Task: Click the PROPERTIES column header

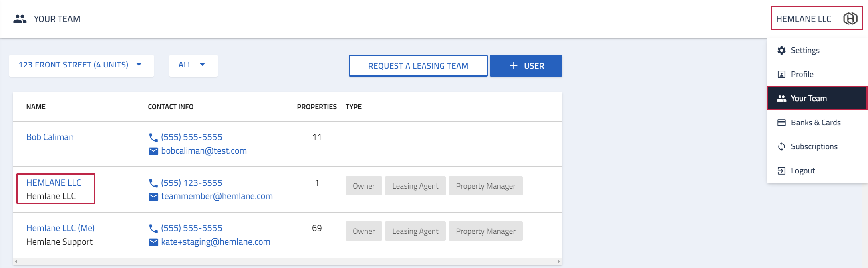Action: [317, 107]
